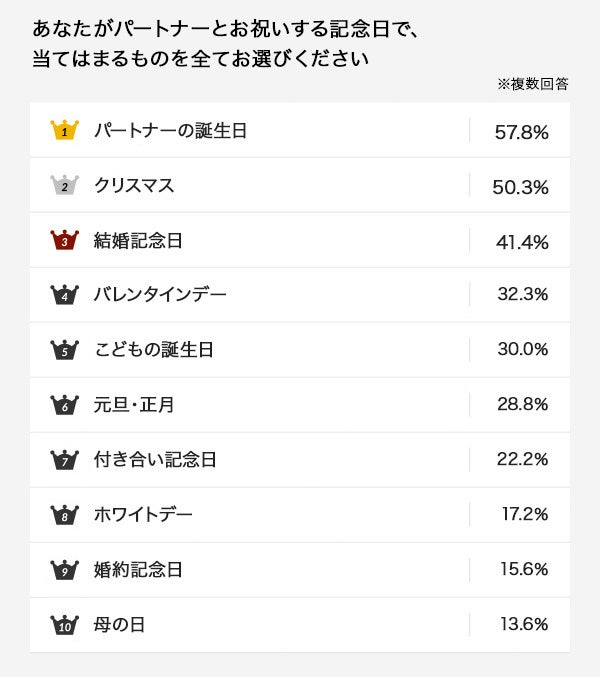The width and height of the screenshot is (600, 677).
Task: Click the rank 9 crown icon
Action: 64,570
